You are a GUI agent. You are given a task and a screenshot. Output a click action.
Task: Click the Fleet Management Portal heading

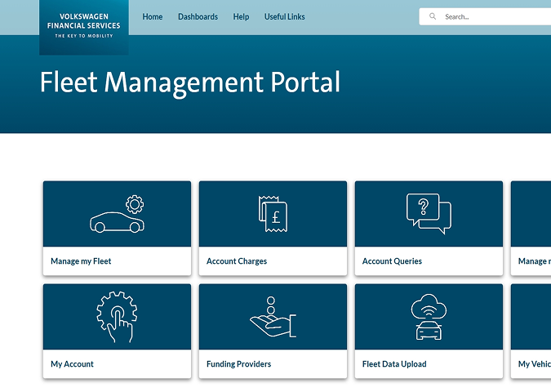(x=190, y=83)
